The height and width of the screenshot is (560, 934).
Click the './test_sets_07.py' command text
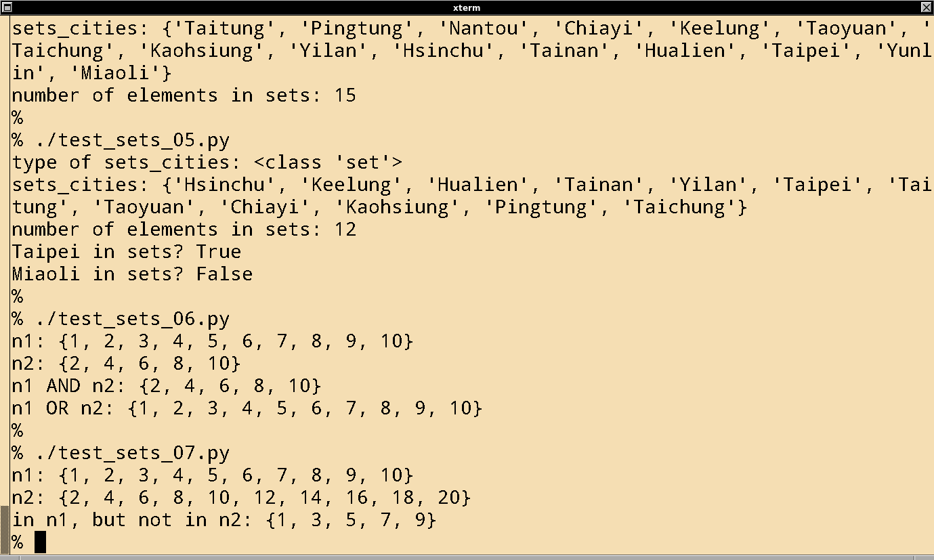pos(127,452)
